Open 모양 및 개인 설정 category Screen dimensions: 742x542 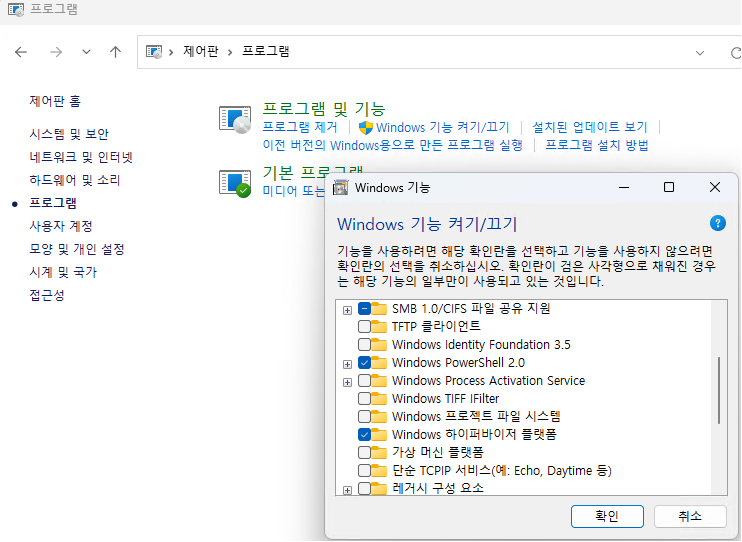(77, 249)
